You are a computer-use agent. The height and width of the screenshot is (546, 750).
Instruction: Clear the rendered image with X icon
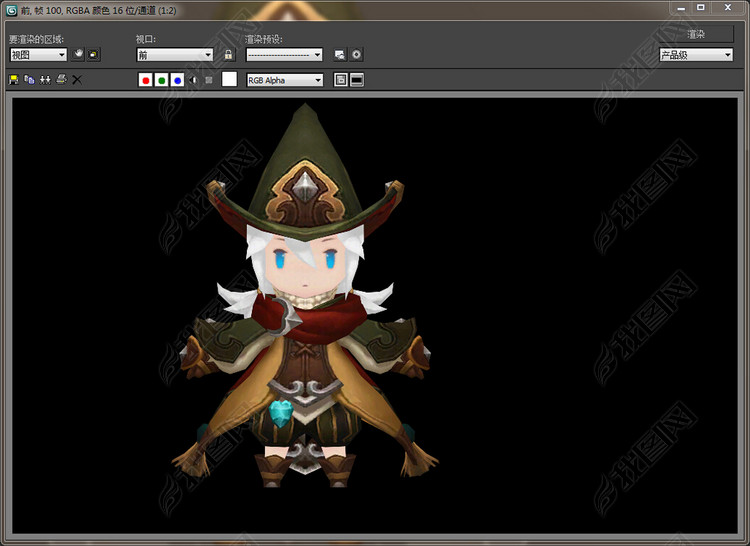(x=77, y=79)
